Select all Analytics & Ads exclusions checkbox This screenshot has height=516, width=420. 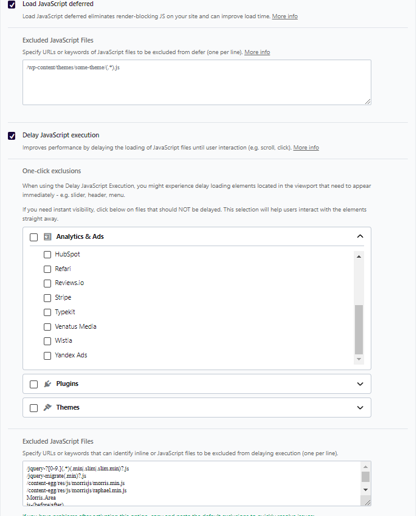pyautogui.click(x=34, y=237)
